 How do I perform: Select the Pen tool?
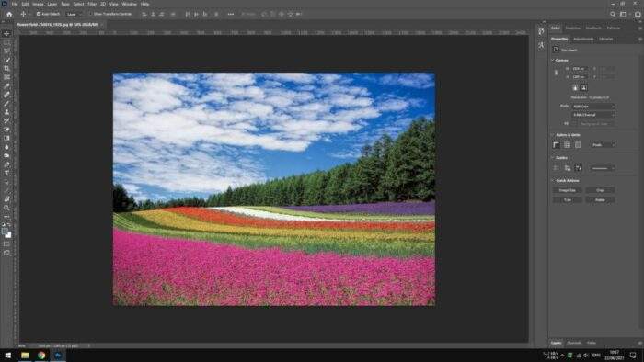tap(6, 164)
